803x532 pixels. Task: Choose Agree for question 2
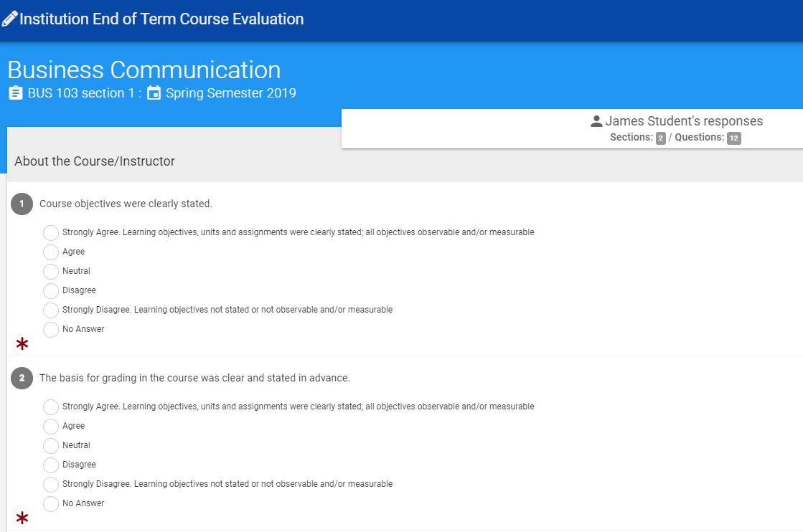click(x=51, y=427)
